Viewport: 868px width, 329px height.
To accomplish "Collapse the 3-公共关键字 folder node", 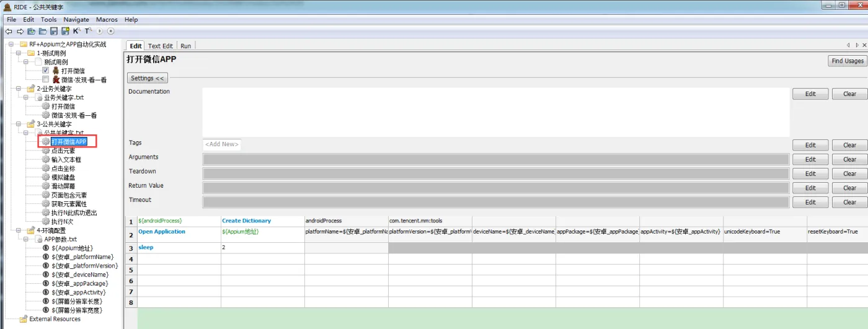I will (x=19, y=124).
